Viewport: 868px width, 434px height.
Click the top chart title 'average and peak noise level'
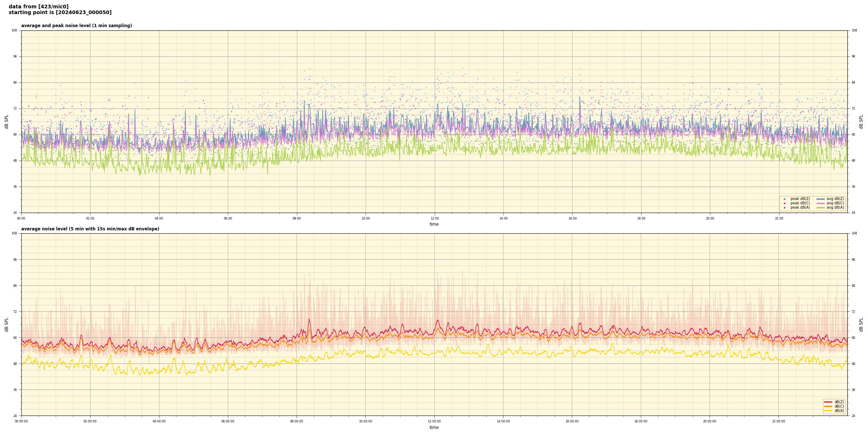coord(76,26)
